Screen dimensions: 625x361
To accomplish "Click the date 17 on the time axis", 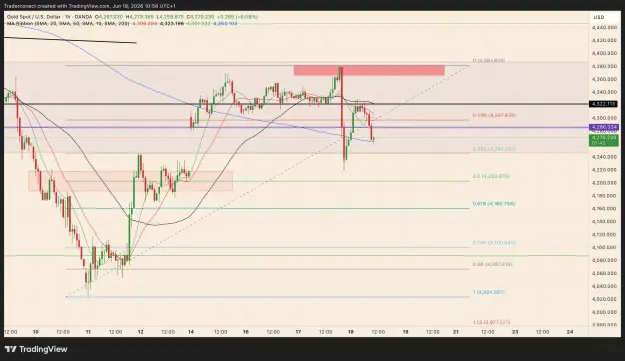I will point(298,332).
